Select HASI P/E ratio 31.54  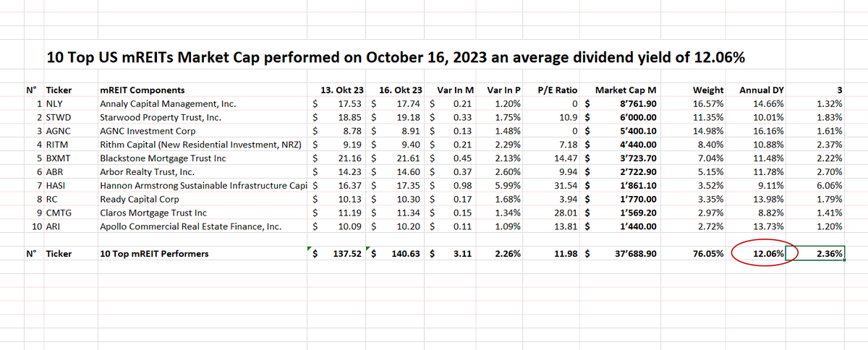pos(566,186)
